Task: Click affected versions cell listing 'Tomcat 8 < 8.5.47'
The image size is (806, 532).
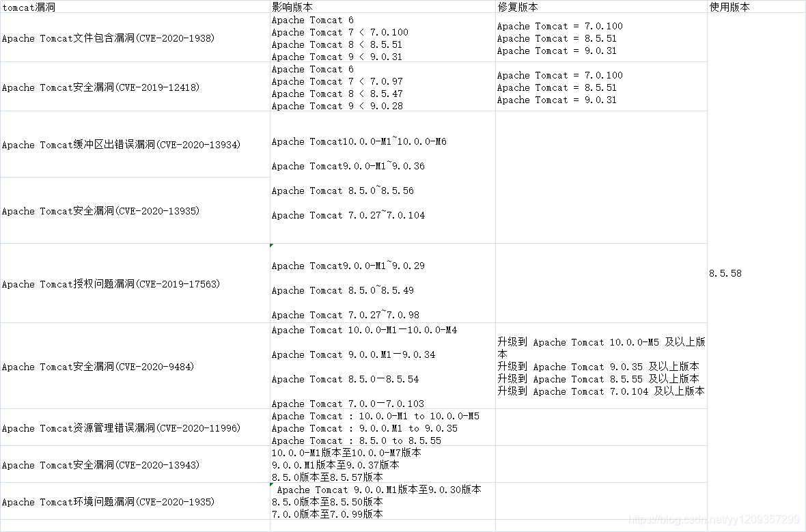Action: point(383,87)
